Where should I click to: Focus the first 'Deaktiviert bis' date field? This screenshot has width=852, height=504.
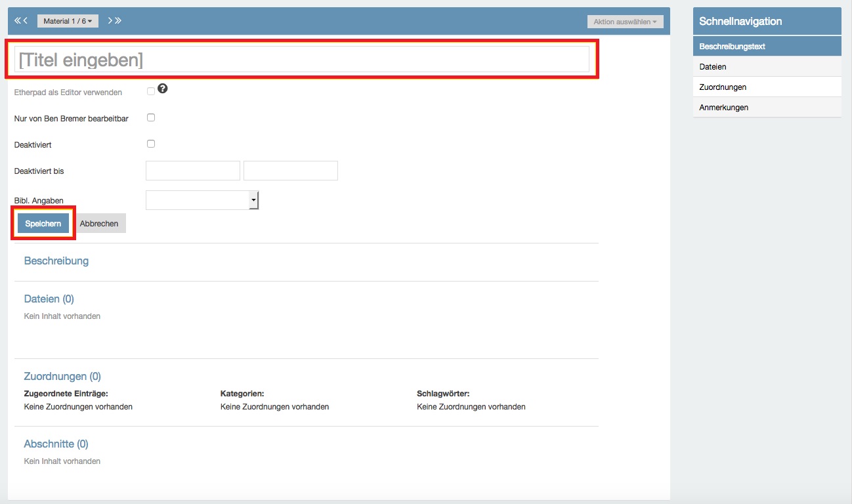[193, 171]
